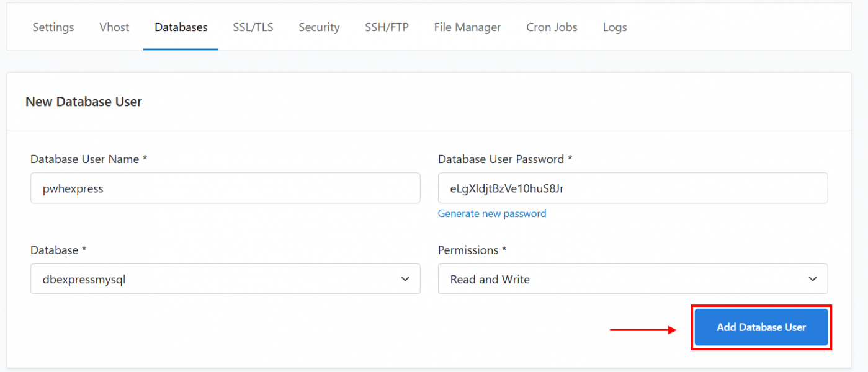Screen dimensions: 868x372
Task: Show the Logs tab
Action: (x=615, y=27)
